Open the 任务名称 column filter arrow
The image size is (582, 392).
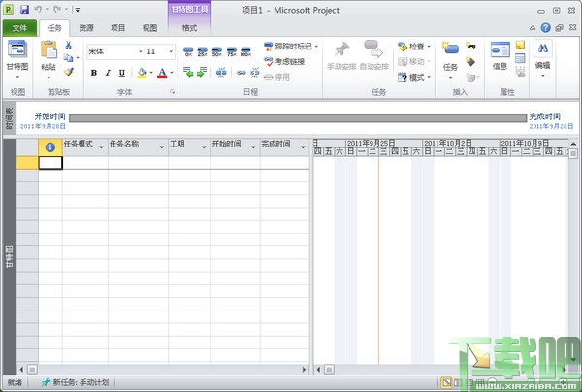[161, 147]
